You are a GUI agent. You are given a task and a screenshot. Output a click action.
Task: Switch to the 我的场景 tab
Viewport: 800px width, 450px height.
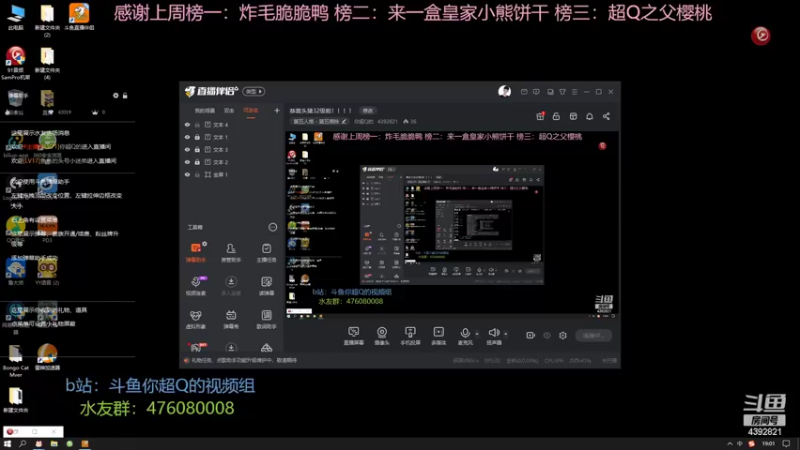click(205, 111)
